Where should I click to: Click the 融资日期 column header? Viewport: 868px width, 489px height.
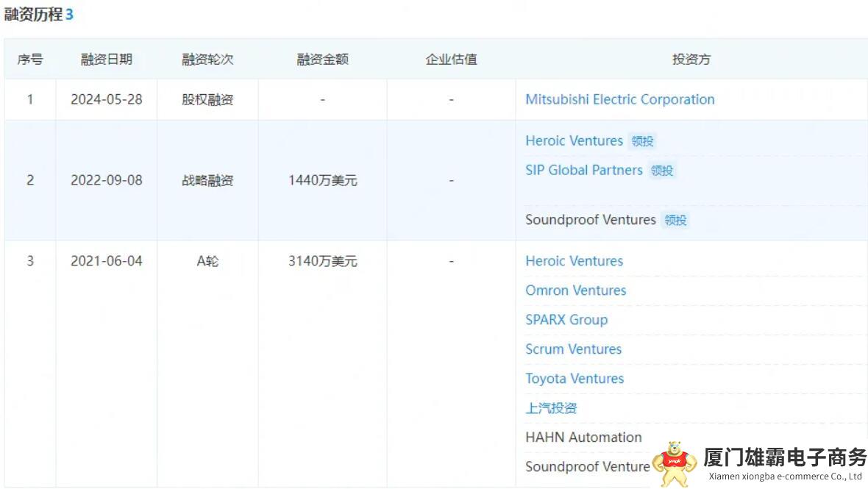(x=106, y=60)
